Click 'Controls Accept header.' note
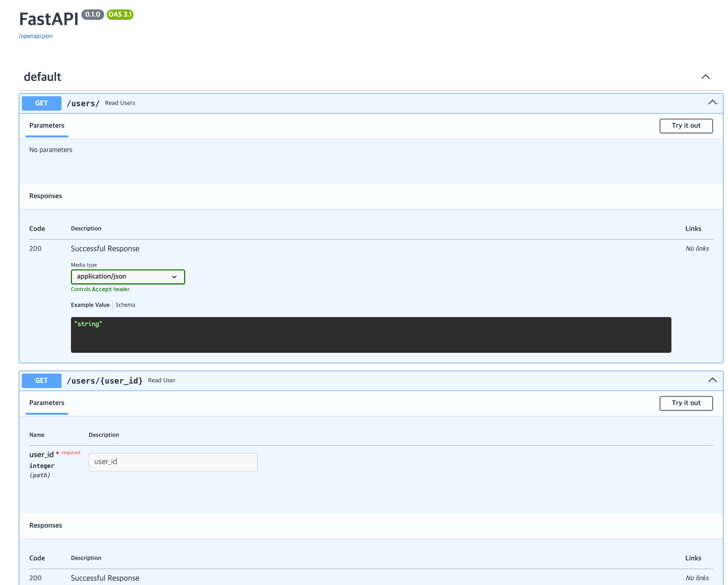This screenshot has height=585, width=728. (101, 289)
